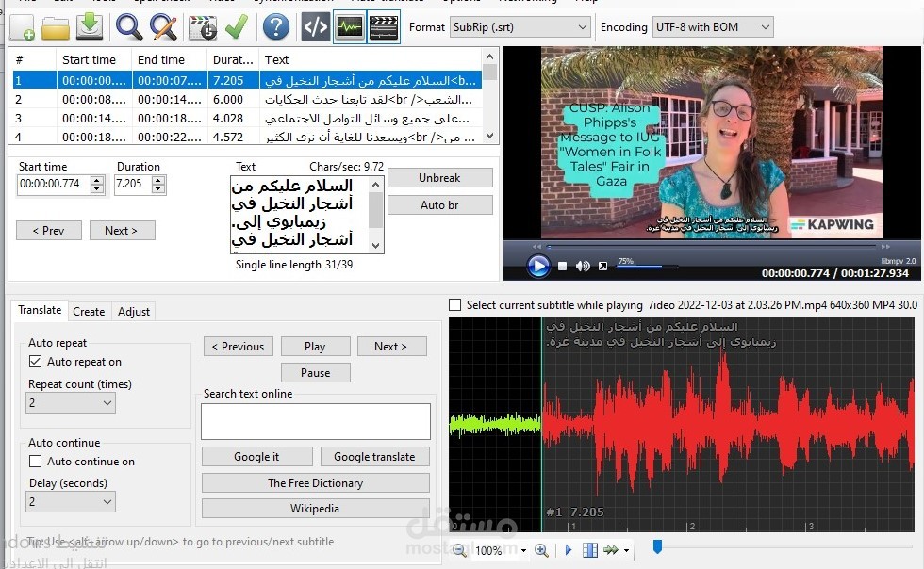Viewport: 924px width, 569px height.
Task: Open a subtitle file via folder icon
Action: click(56, 27)
